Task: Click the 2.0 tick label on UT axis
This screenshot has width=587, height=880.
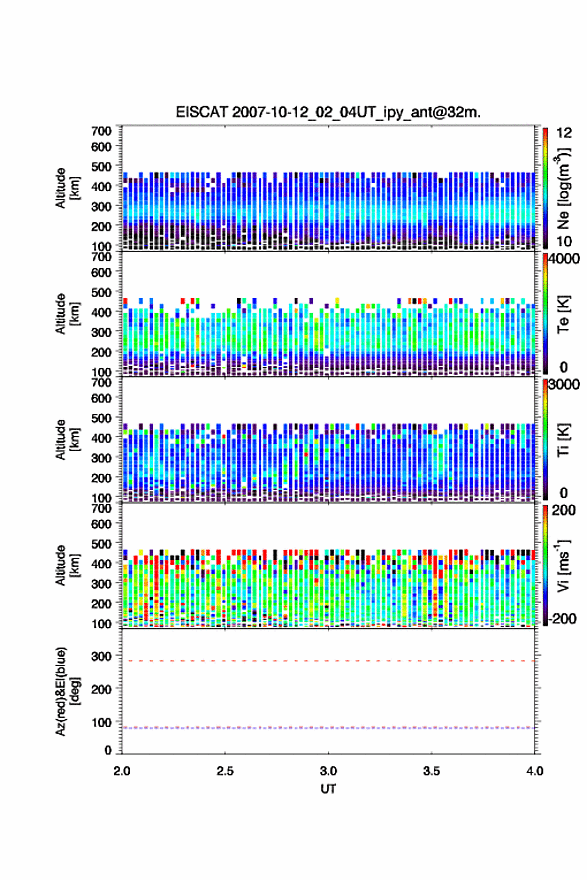Action: (122, 771)
